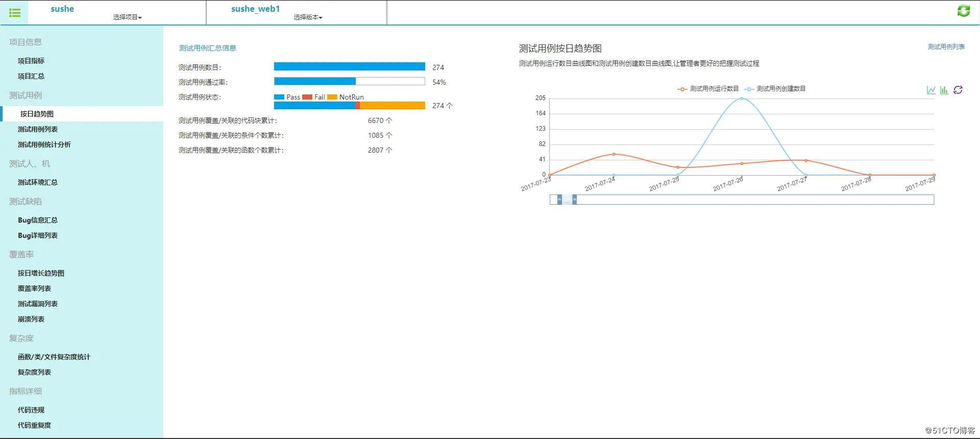Viewport: 980px width, 439px height.
Task: Click the blue Pass legend swatch
Action: click(x=279, y=97)
